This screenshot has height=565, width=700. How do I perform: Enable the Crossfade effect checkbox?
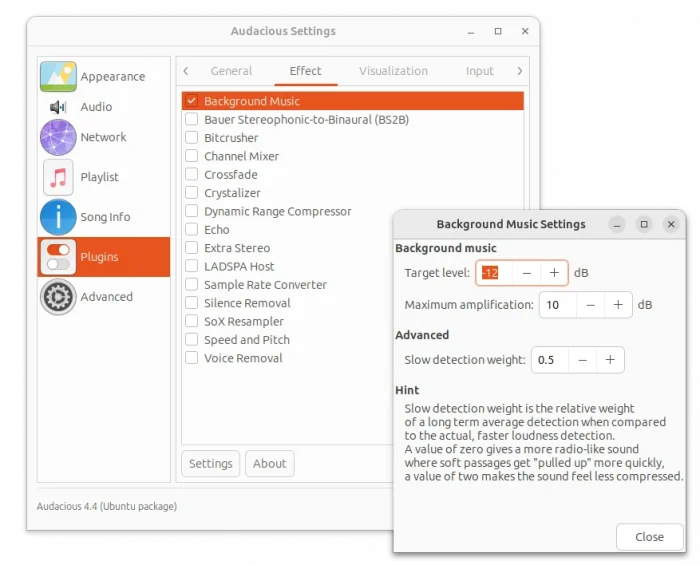[192, 175]
